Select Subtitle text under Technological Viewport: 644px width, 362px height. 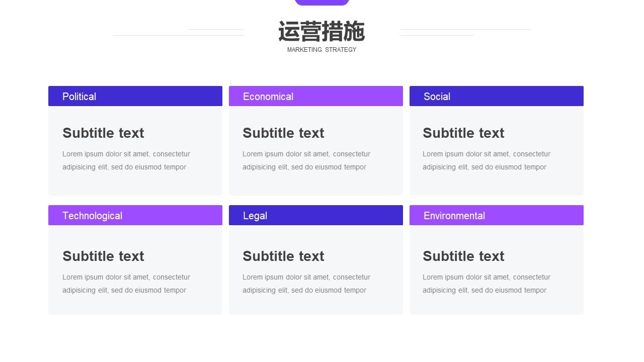click(103, 256)
